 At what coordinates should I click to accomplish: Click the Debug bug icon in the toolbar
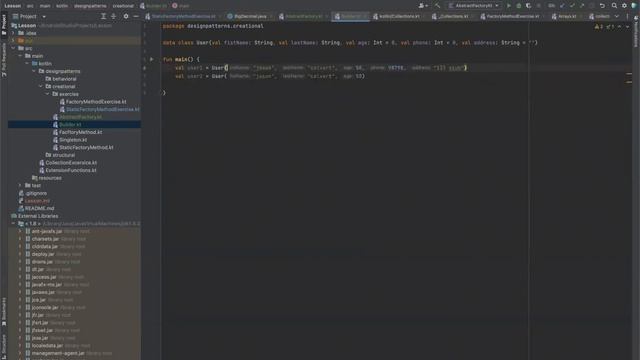[x=519, y=6]
